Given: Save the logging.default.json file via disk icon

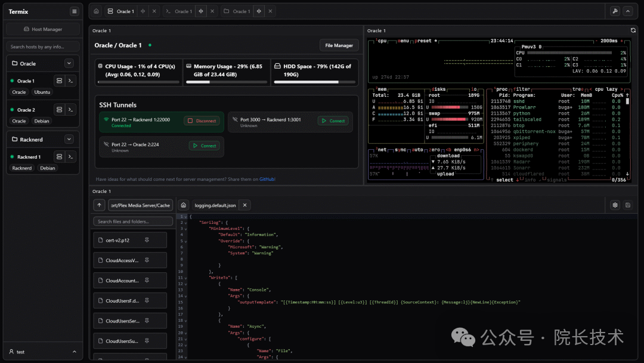Looking at the screenshot, I should pos(628,205).
